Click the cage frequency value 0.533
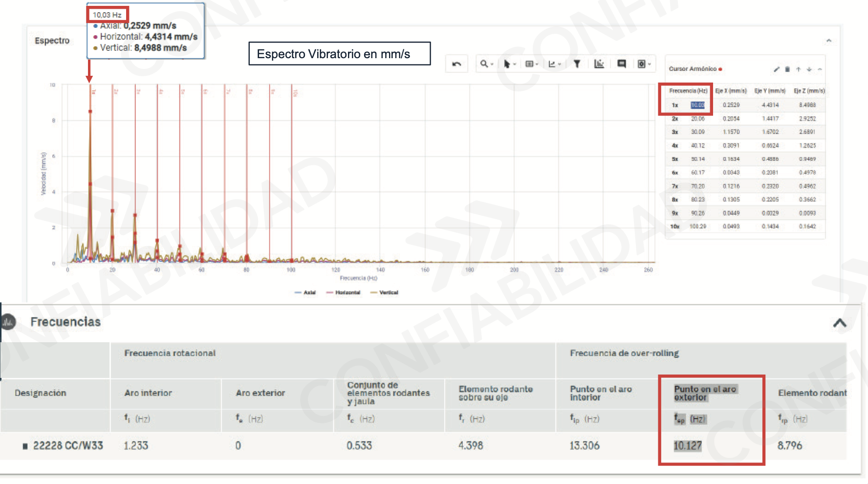 [x=359, y=446]
